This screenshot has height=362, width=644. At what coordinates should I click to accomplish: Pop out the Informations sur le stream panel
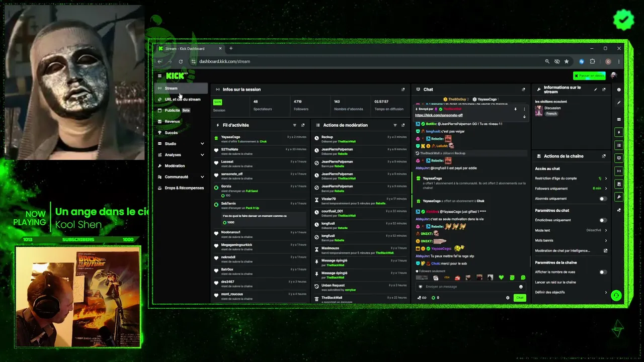[604, 89]
